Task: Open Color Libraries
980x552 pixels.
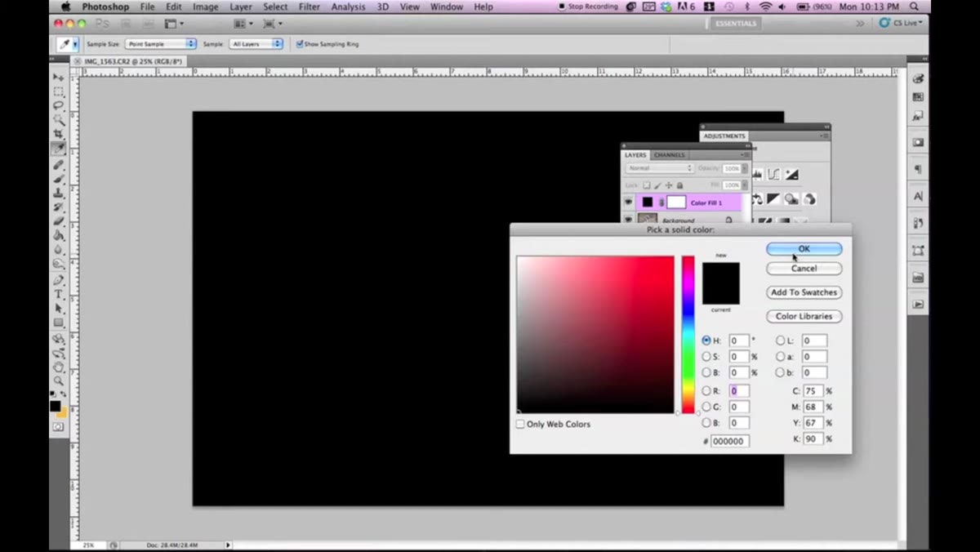Action: pyautogui.click(x=804, y=316)
